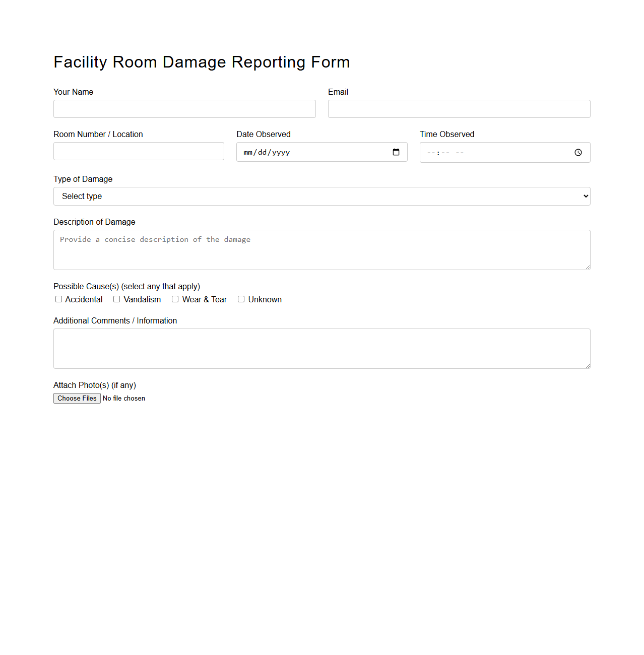Open the date picker calendar icon
The height and width of the screenshot is (655, 644).
coord(396,152)
